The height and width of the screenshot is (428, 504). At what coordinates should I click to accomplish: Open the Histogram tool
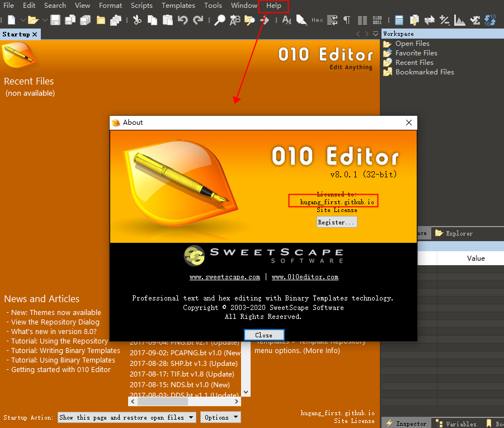pyautogui.click(x=460, y=20)
